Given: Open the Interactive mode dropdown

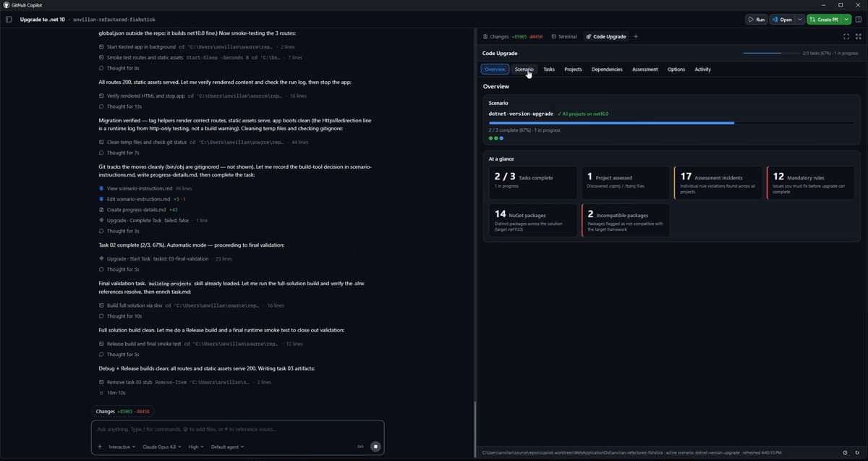Looking at the screenshot, I should click(122, 447).
